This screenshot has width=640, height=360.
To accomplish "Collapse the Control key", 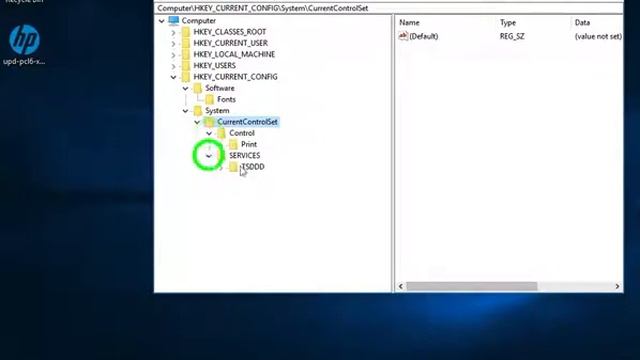I will pyautogui.click(x=209, y=133).
